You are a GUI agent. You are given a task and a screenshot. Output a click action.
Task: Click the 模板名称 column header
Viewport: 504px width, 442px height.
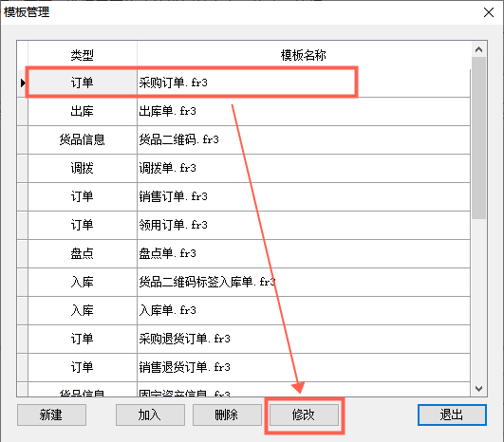pyautogui.click(x=304, y=55)
